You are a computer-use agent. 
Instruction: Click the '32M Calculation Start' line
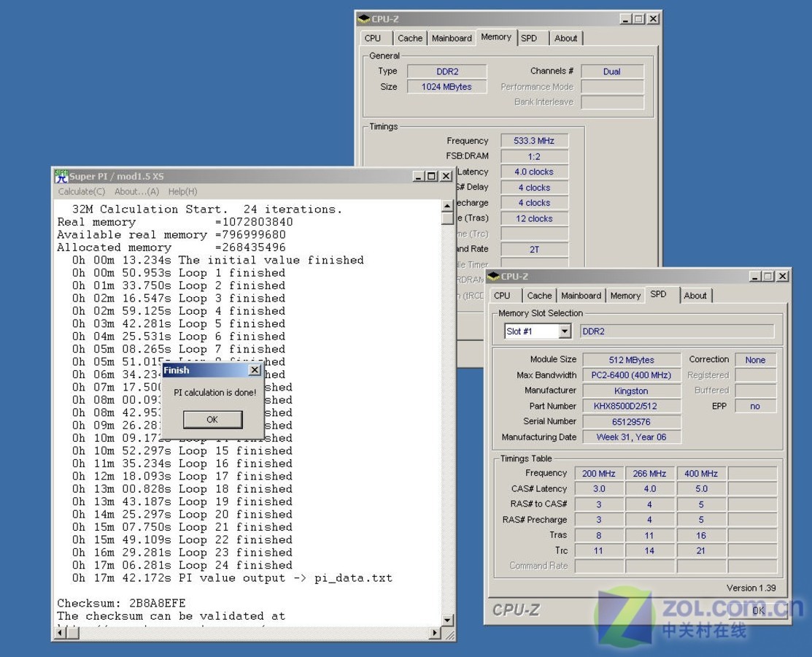point(206,210)
